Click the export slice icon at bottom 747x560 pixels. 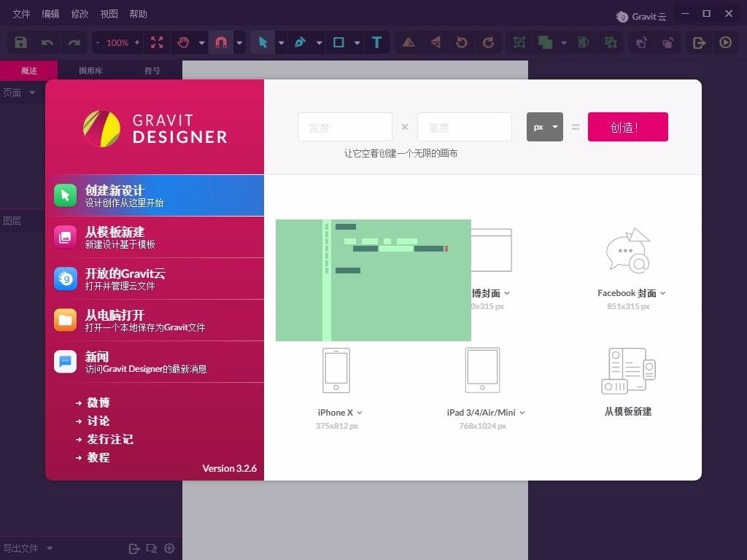click(x=152, y=548)
